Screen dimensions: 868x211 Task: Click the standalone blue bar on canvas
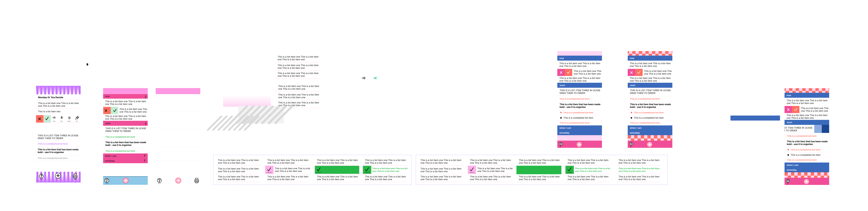[755, 118]
